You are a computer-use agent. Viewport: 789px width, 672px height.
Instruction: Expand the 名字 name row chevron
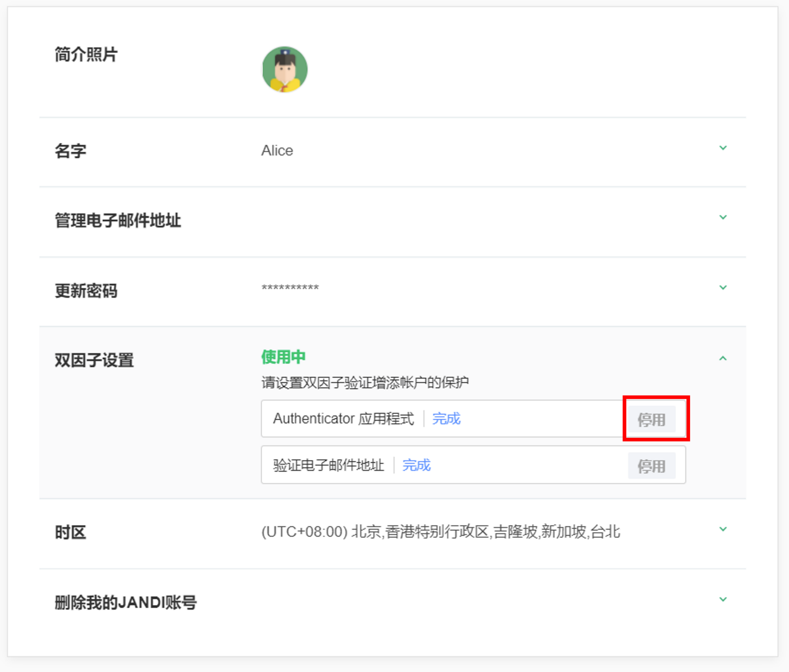tap(722, 148)
